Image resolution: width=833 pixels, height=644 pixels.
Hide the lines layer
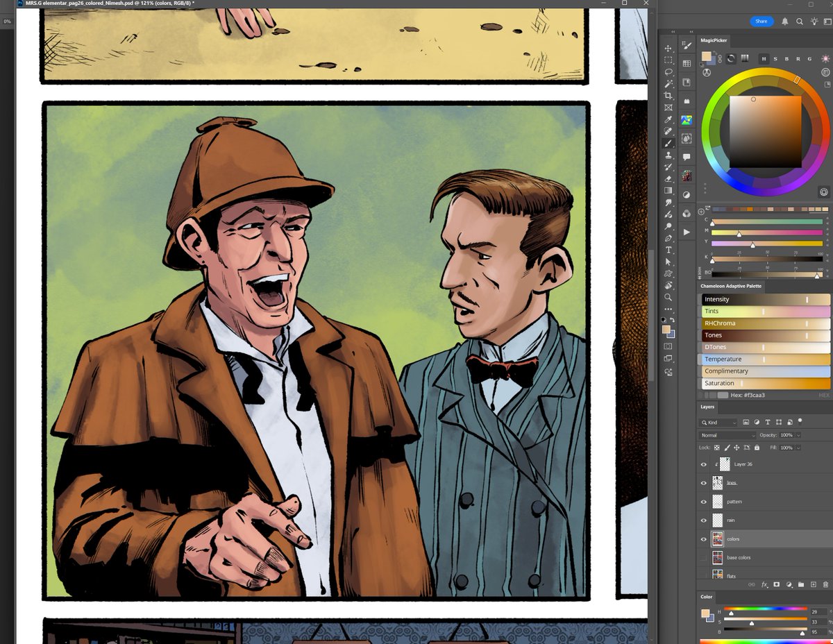pyautogui.click(x=704, y=483)
